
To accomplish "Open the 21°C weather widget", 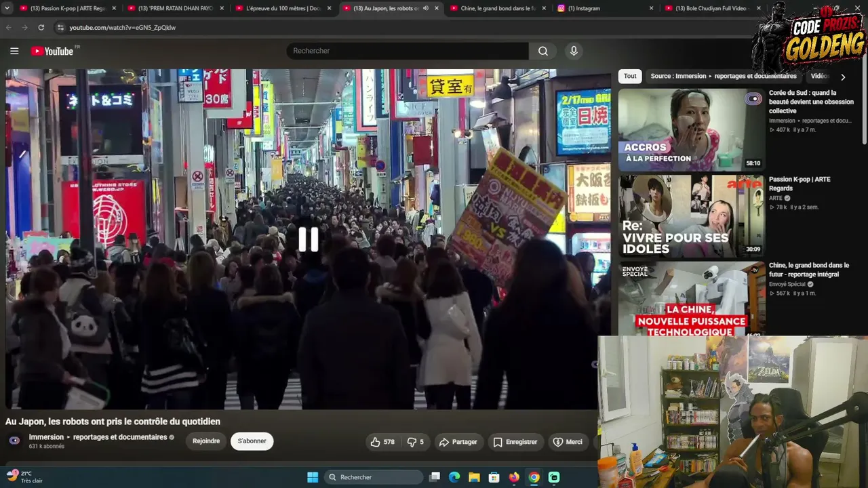I will [24, 476].
